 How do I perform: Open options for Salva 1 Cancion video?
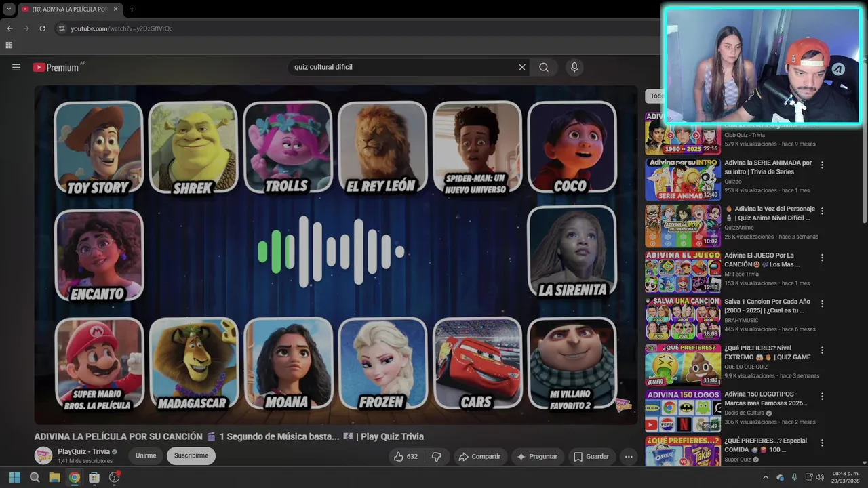[823, 304]
